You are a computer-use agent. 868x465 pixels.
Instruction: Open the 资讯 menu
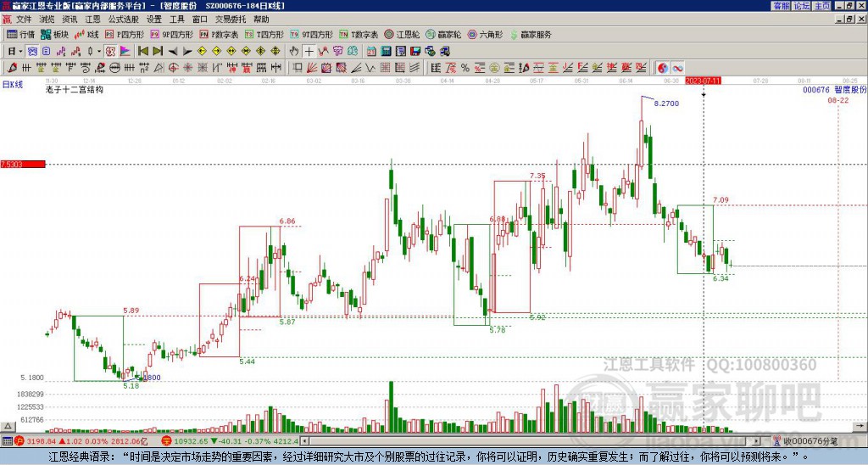(70, 20)
